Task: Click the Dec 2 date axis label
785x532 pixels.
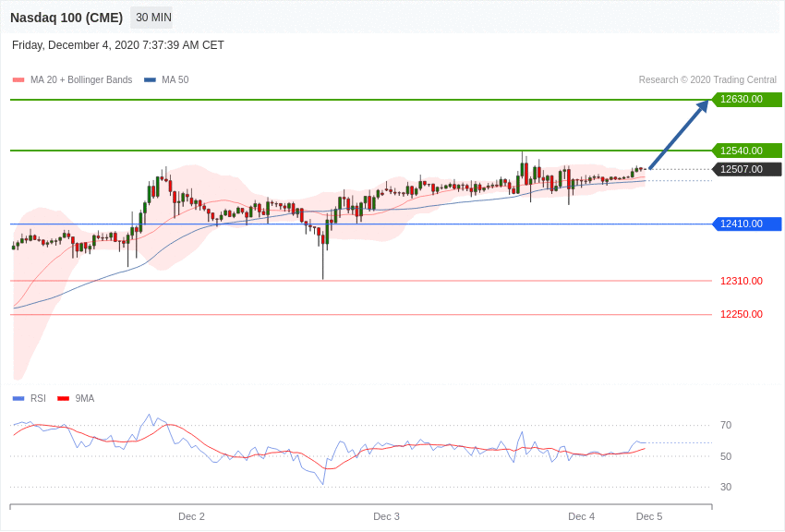Action: click(x=191, y=516)
